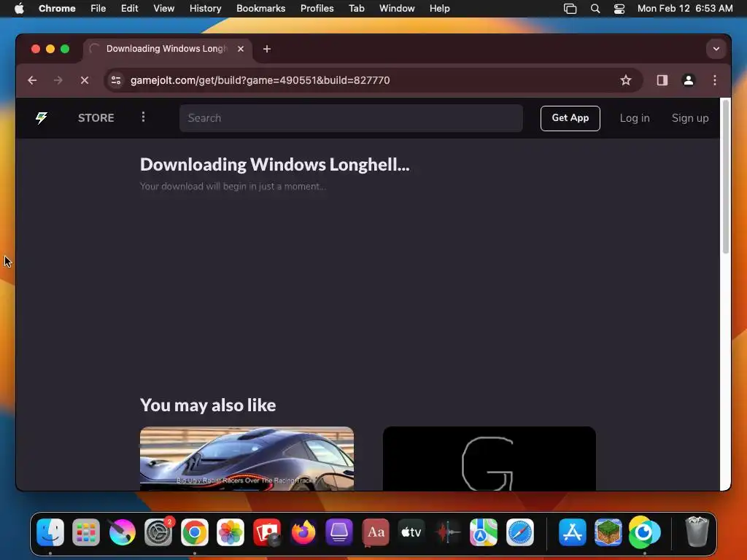This screenshot has width=747, height=560.
Task: Open Voice Memos from the Dock
Action: pyautogui.click(x=447, y=532)
